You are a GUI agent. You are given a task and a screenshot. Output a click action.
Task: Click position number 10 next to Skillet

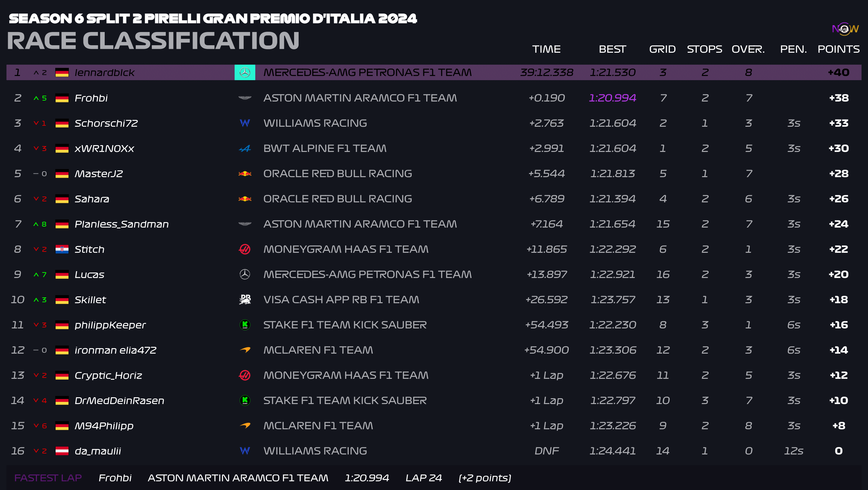(x=18, y=300)
